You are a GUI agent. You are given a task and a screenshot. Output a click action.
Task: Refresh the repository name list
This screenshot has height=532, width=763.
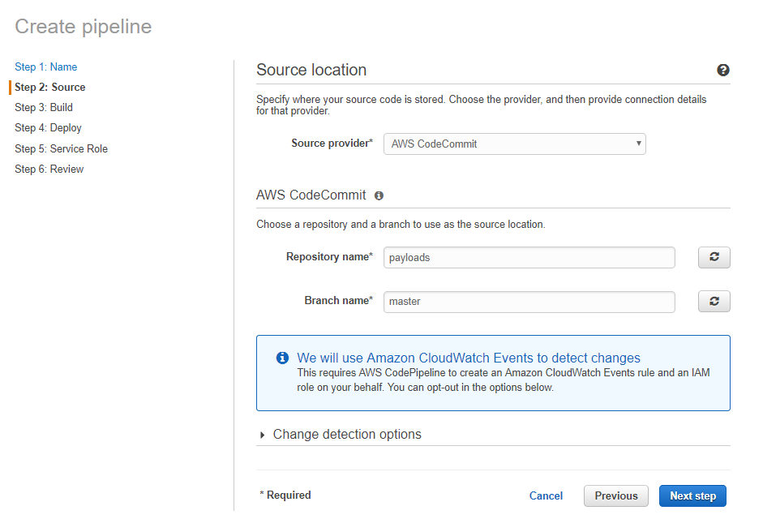click(x=714, y=257)
